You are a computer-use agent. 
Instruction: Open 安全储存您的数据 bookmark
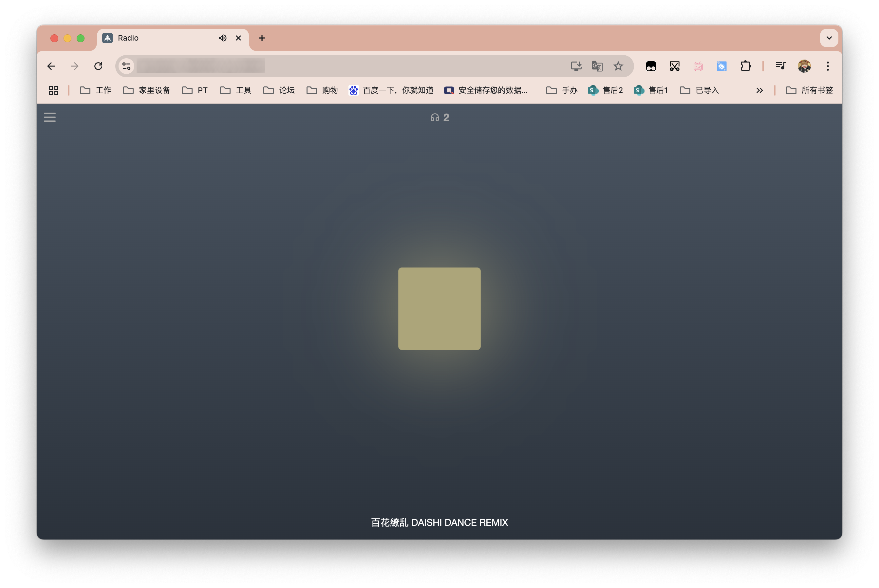pos(486,90)
